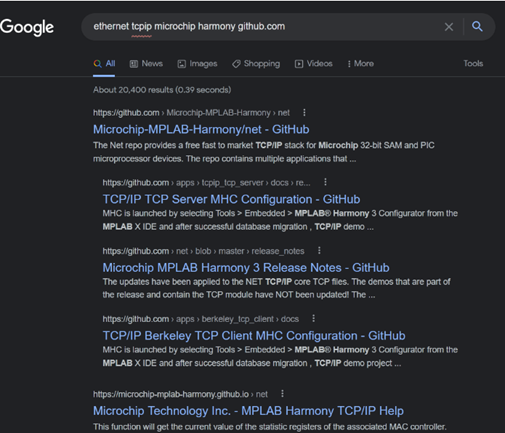This screenshot has height=433, width=505.
Task: Click the All tab search icon
Action: point(97,64)
